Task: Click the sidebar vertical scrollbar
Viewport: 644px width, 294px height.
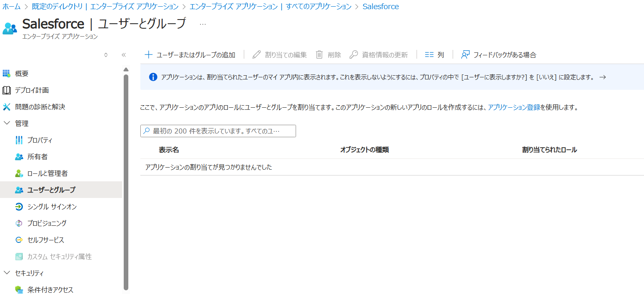Action: 126,182
